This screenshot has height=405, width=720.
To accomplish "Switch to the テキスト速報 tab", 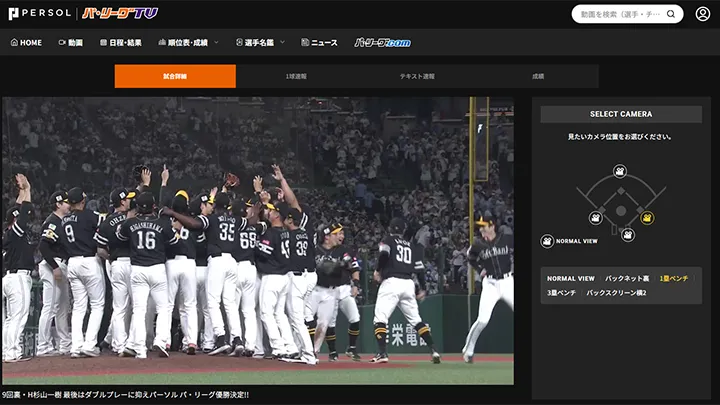I will (x=417, y=76).
